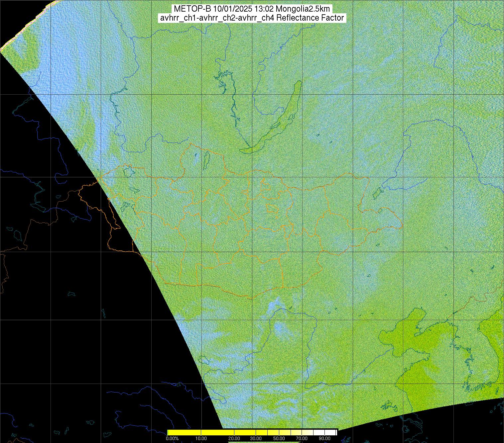Click the METOP-B 10/01/2025 13:02 title line
The width and height of the screenshot is (504, 443).
pyautogui.click(x=252, y=9)
